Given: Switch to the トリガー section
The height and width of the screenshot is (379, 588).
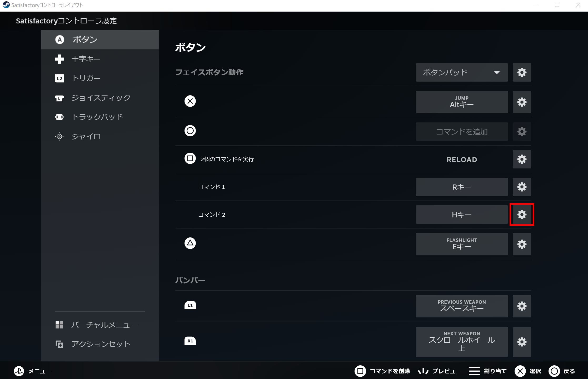Looking at the screenshot, I should (100, 78).
